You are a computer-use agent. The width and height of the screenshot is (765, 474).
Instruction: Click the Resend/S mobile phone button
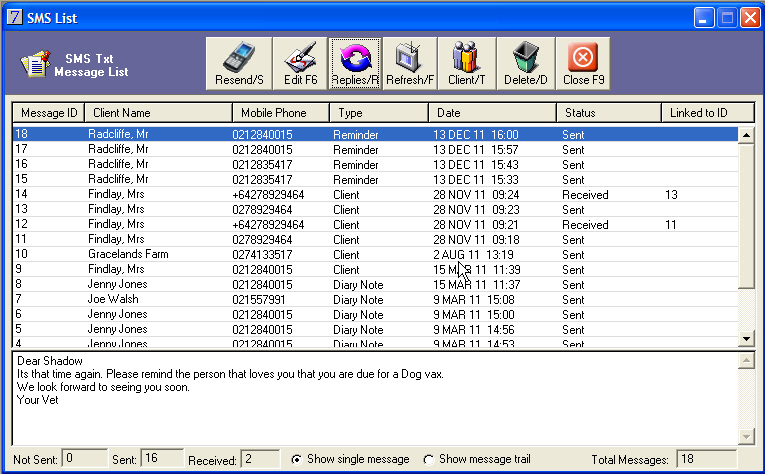coord(239,63)
